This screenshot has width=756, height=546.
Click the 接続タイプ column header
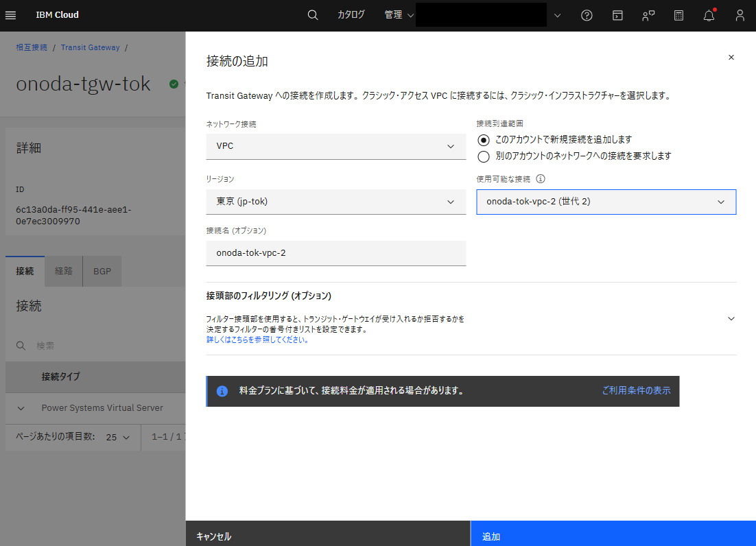[61, 377]
